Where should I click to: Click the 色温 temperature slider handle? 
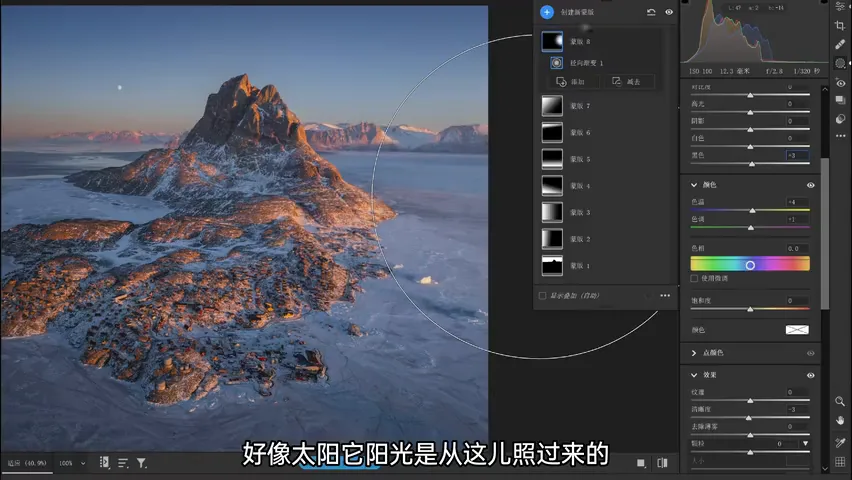tap(753, 210)
